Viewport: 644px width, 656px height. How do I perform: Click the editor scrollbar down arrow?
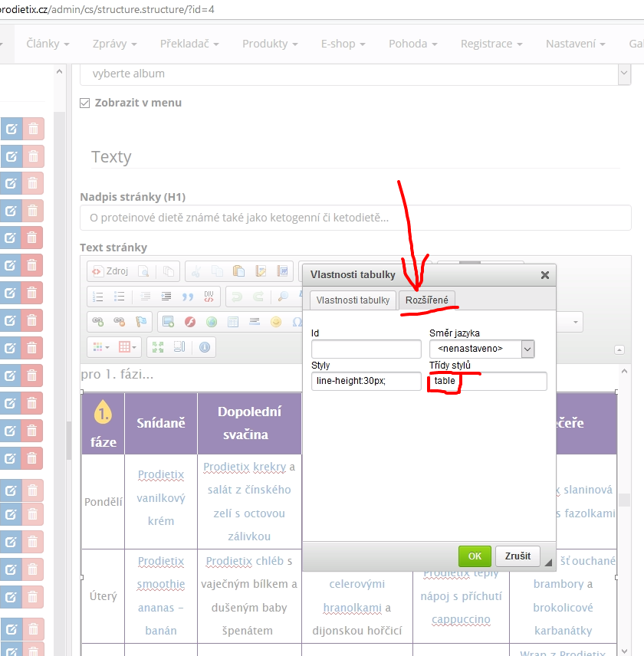tap(624, 651)
